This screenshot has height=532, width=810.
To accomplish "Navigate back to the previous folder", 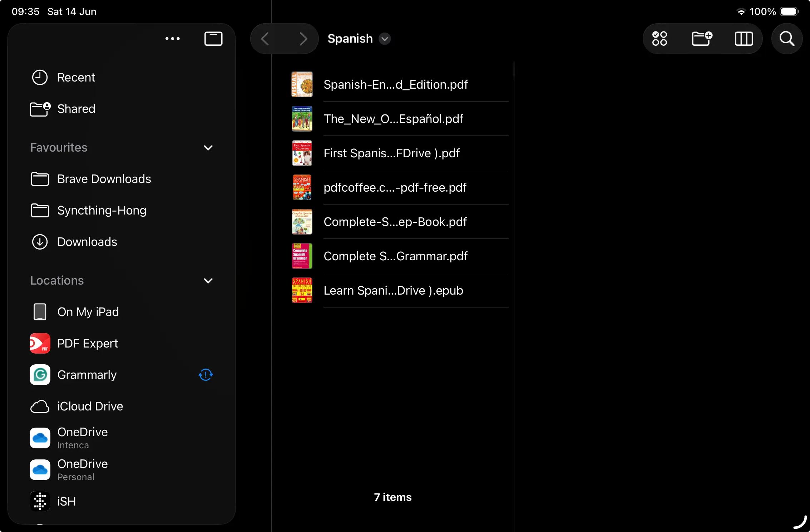I will [265, 39].
